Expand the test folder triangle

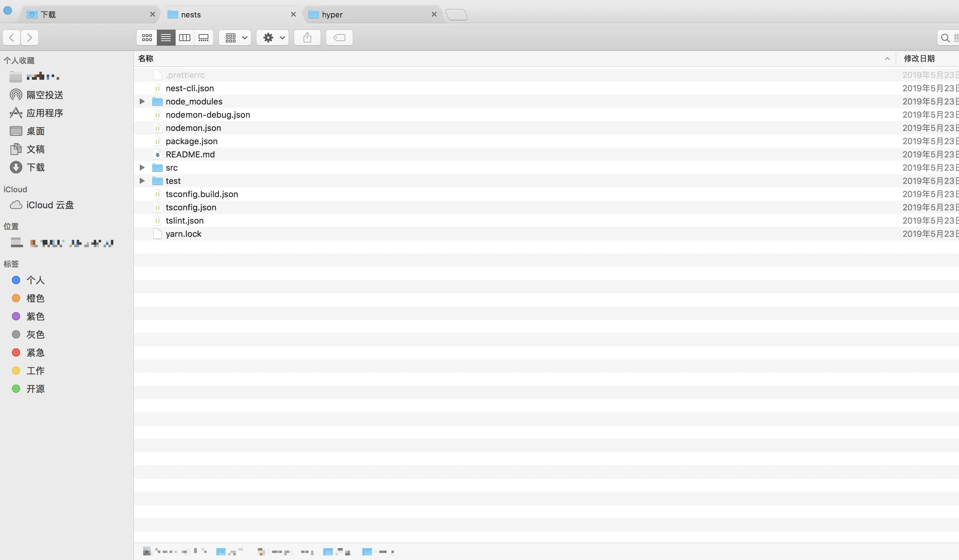142,181
